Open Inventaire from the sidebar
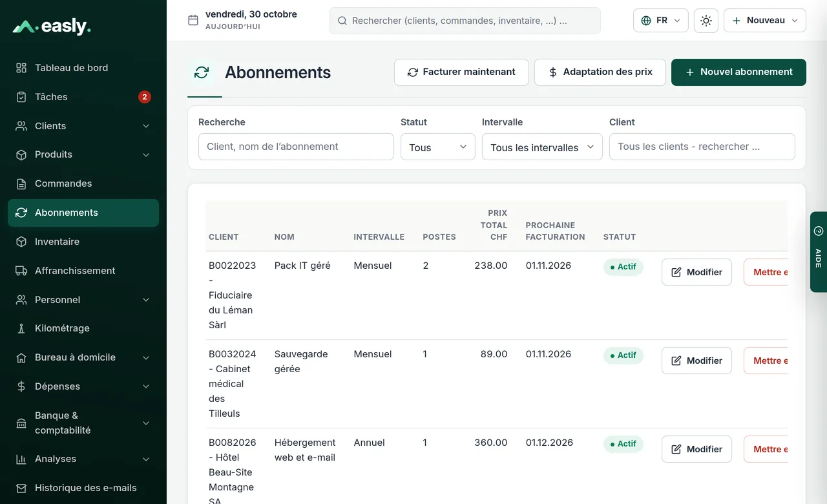Screen dimensions: 827x504 [x=83, y=242]
